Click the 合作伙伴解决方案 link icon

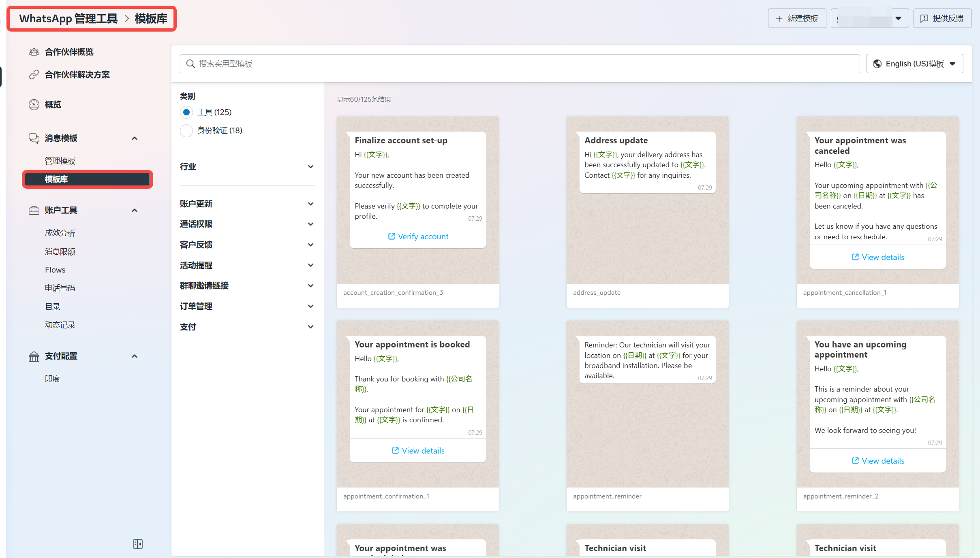tap(34, 75)
